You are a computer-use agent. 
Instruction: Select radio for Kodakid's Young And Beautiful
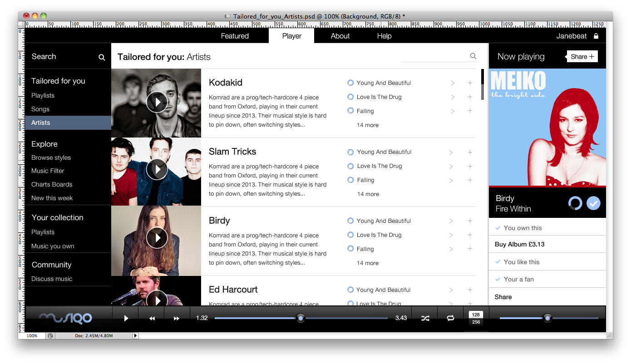(350, 83)
